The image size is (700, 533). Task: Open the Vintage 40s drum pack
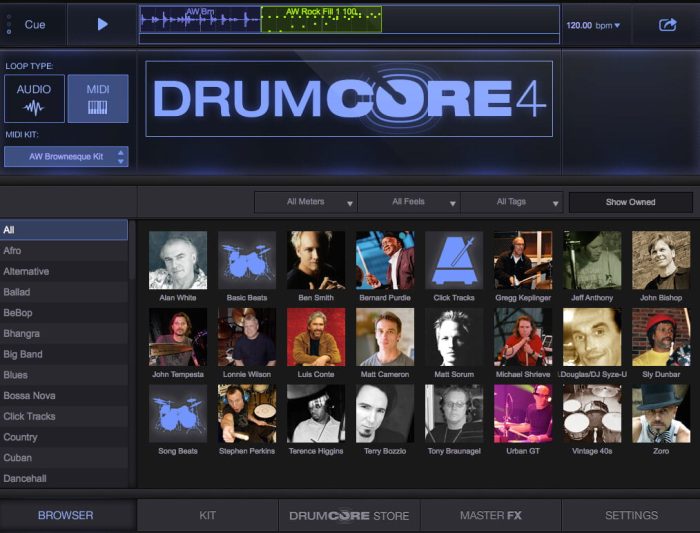coord(592,414)
